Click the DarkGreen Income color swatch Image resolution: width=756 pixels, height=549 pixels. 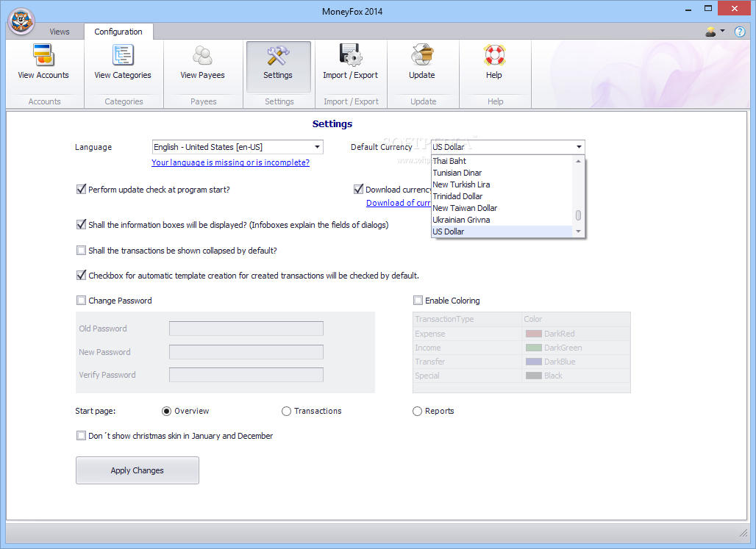(x=534, y=348)
